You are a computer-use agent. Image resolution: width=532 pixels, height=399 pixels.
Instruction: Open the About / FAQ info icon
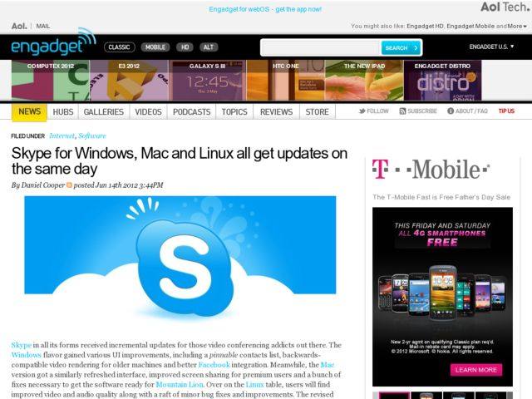(x=451, y=111)
